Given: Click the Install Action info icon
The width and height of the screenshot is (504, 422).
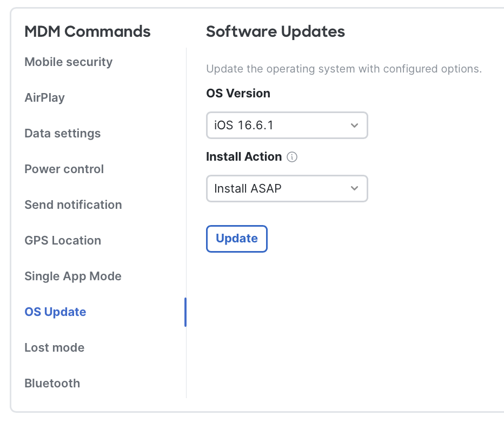Looking at the screenshot, I should tap(291, 157).
